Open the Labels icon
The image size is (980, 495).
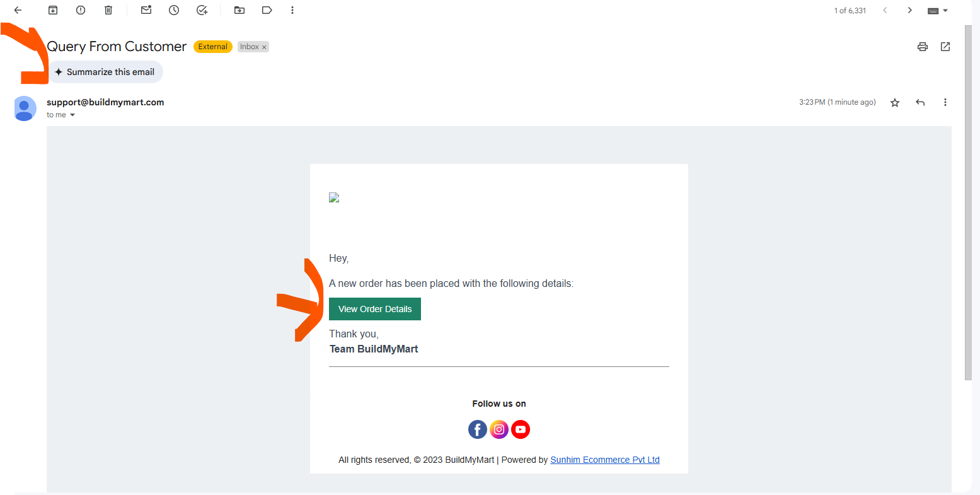tap(267, 10)
